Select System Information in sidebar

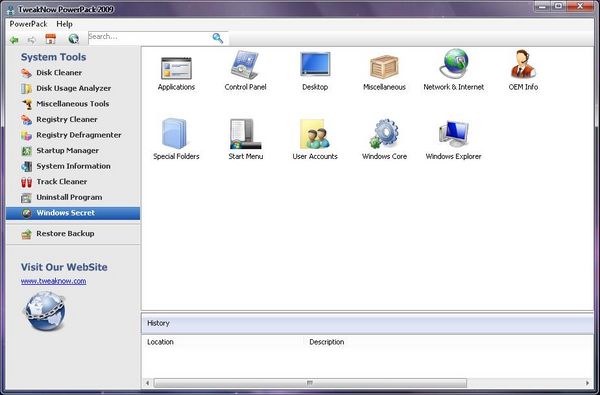coord(65,166)
